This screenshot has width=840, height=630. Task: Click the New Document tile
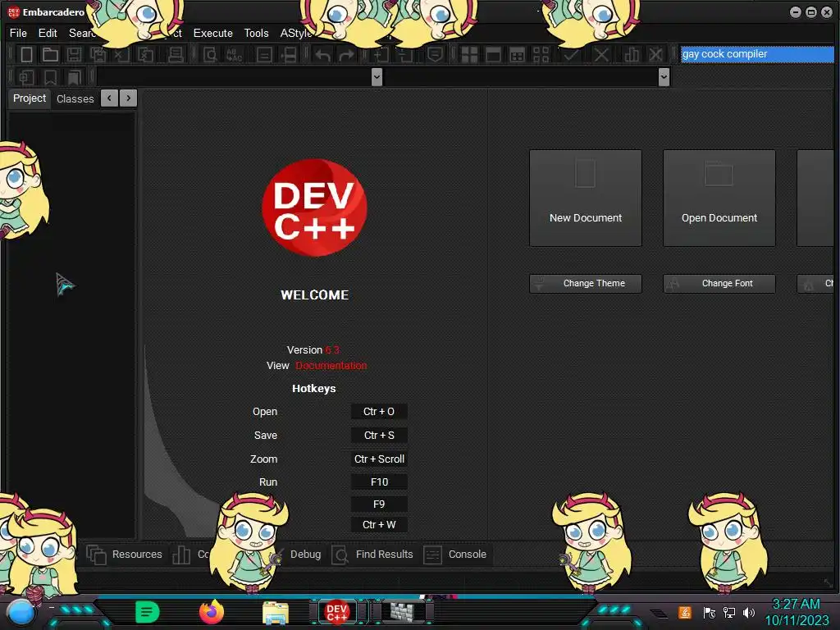586,199
